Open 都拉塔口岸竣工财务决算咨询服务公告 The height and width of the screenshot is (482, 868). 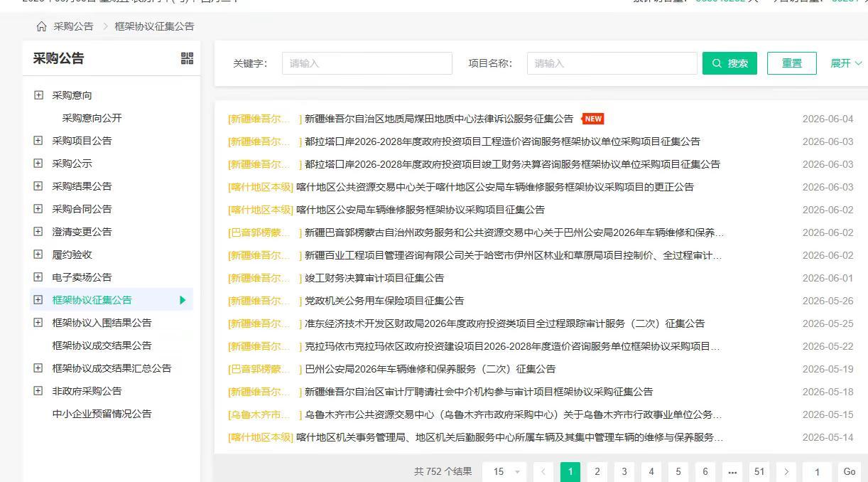[x=512, y=164]
